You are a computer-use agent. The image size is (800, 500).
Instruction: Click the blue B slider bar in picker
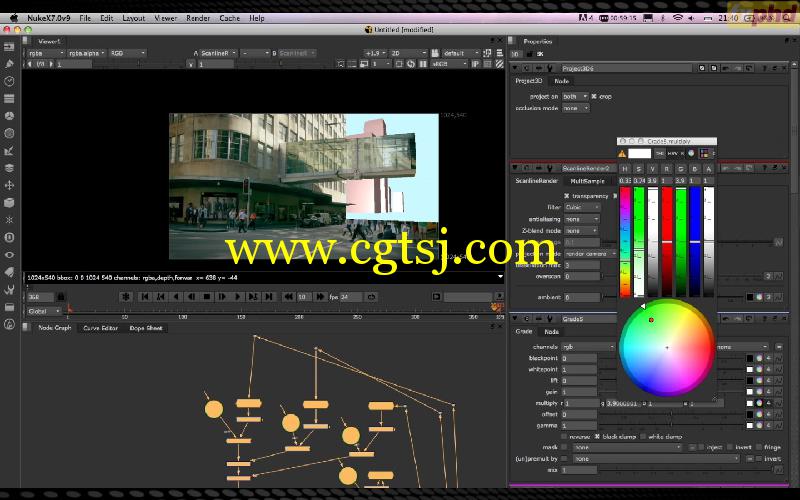tap(694, 242)
